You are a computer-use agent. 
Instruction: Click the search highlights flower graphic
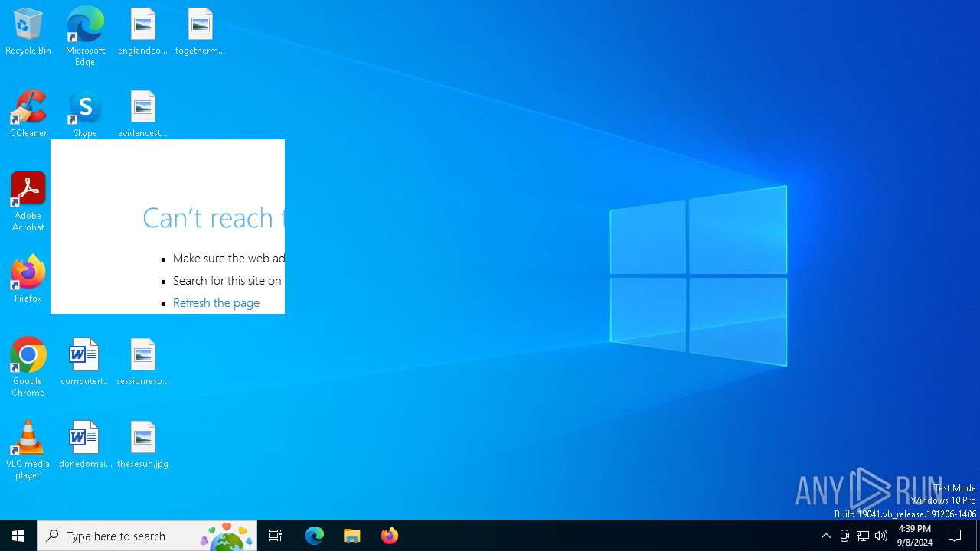click(227, 536)
